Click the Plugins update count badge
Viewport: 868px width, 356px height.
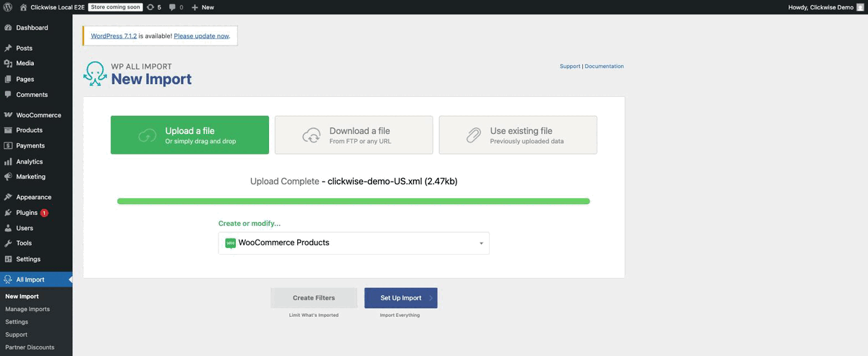[x=44, y=213]
